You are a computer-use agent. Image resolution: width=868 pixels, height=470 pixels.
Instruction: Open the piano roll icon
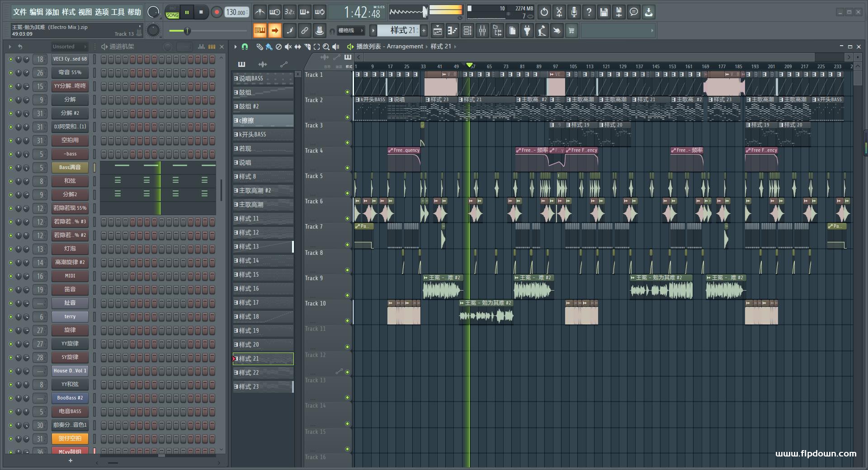coord(453,31)
